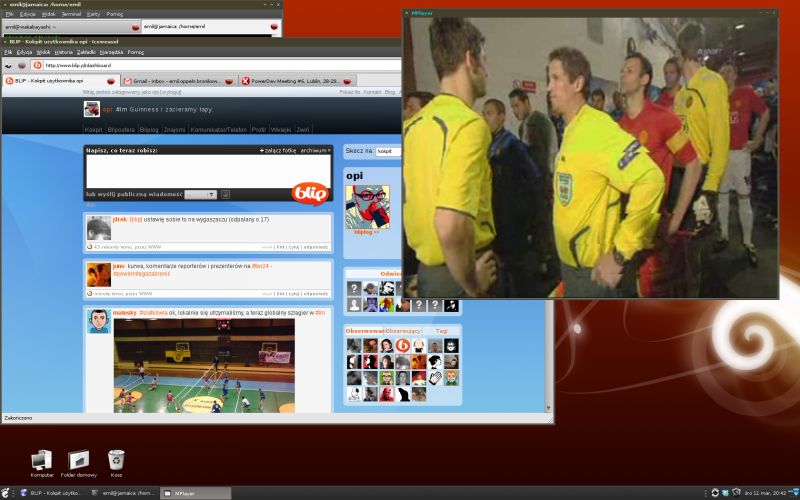Click the Blipostera navigation link
The width and height of the screenshot is (800, 500).
click(121, 130)
